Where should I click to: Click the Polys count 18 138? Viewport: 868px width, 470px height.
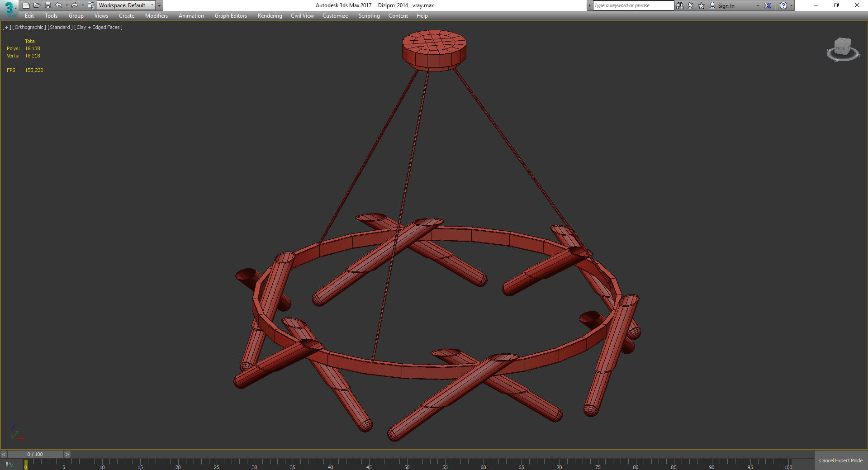(x=33, y=48)
